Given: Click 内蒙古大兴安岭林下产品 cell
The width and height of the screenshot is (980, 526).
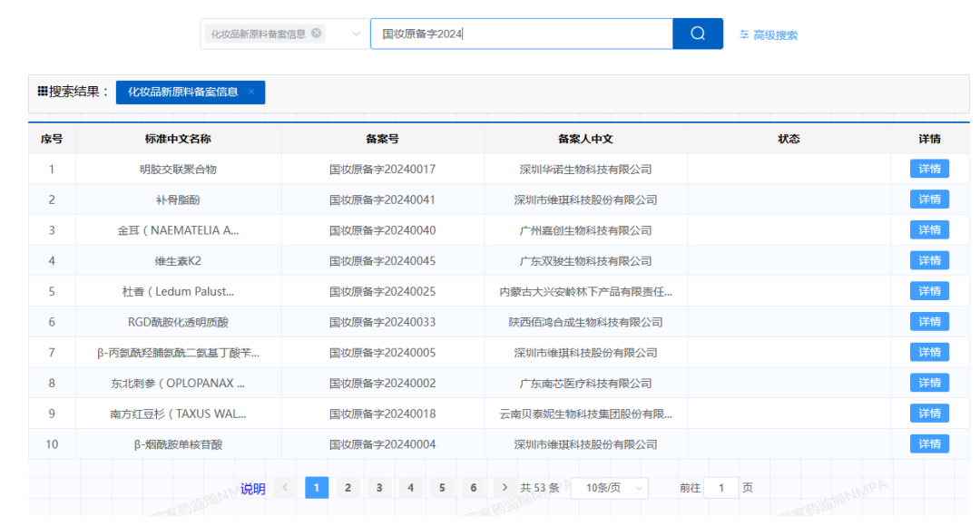Looking at the screenshot, I should tap(585, 292).
